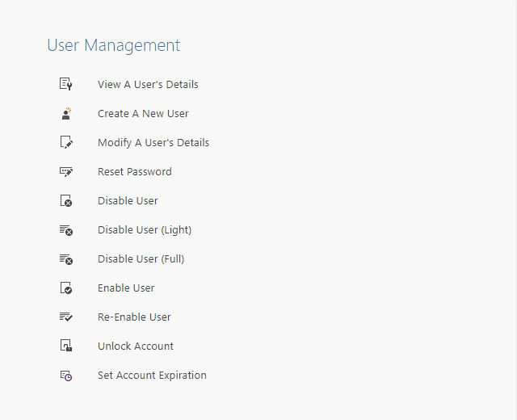Click the Re-Enable User icon
Viewport: 517px width, 420px height.
tap(66, 317)
